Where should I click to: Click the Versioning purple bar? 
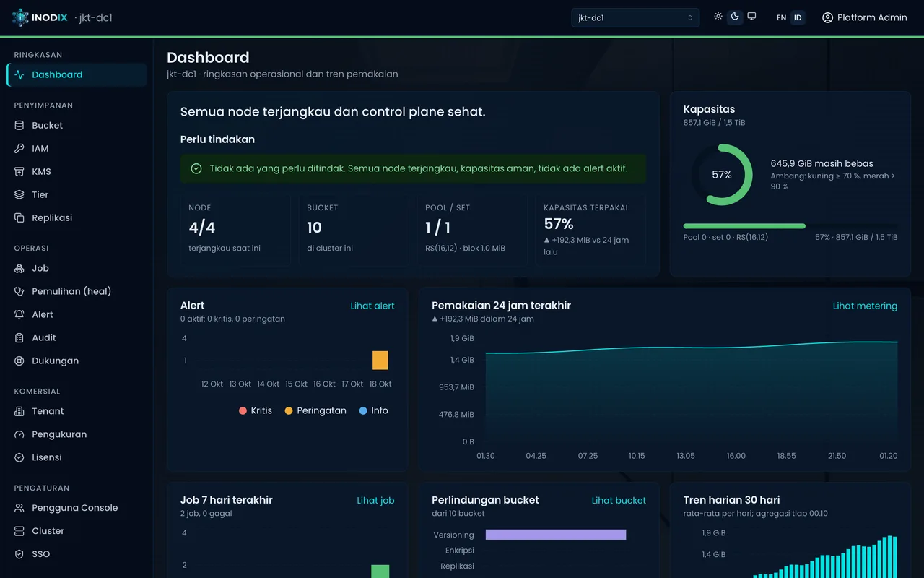click(x=556, y=535)
